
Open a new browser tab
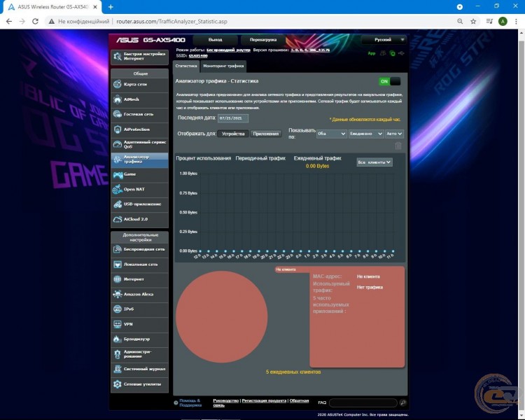coord(111,7)
